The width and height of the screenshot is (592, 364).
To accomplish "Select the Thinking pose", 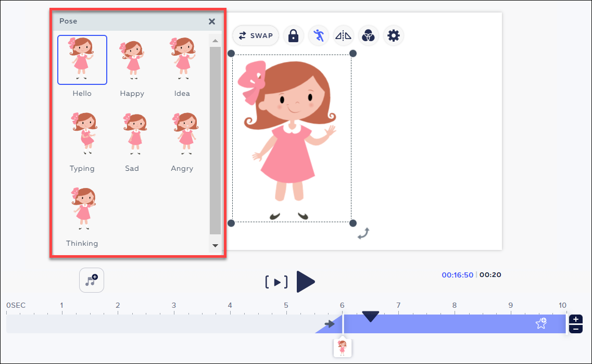I will 82,209.
